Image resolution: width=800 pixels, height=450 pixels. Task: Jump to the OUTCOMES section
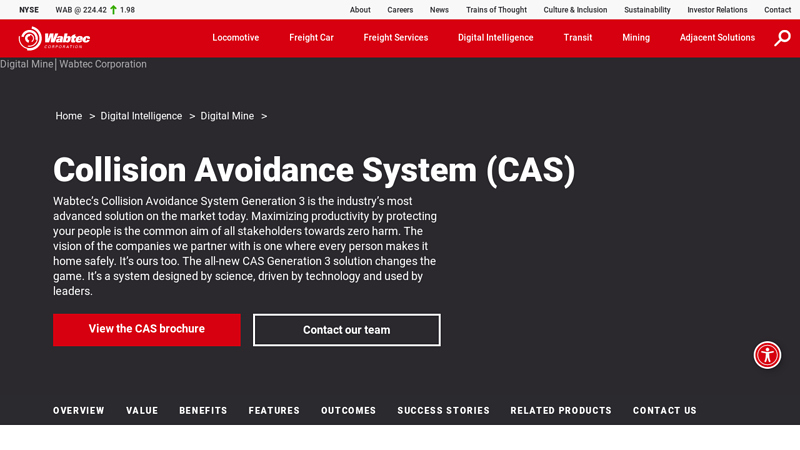pos(348,411)
